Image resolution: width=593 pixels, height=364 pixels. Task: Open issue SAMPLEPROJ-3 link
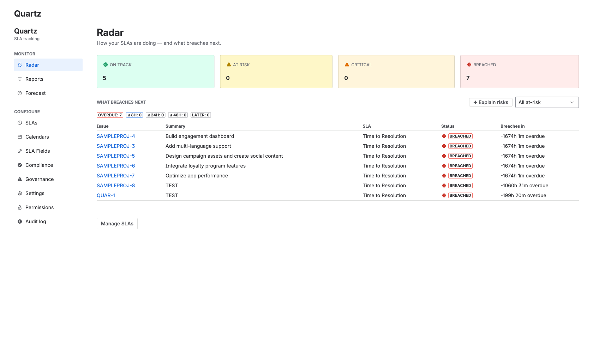click(116, 146)
